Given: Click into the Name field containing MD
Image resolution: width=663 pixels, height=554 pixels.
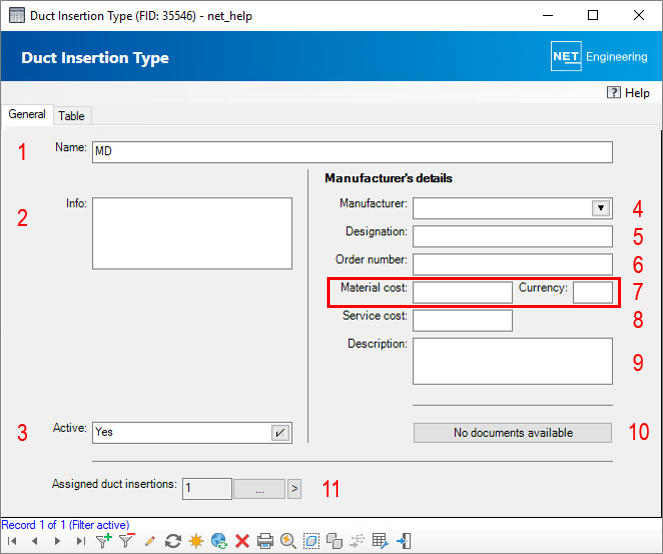Looking at the screenshot, I should click(352, 152).
